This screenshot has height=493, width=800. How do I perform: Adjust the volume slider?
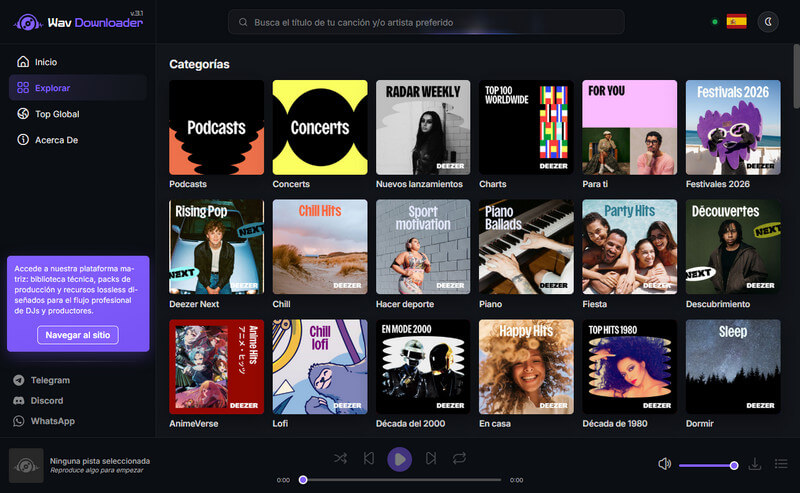708,465
